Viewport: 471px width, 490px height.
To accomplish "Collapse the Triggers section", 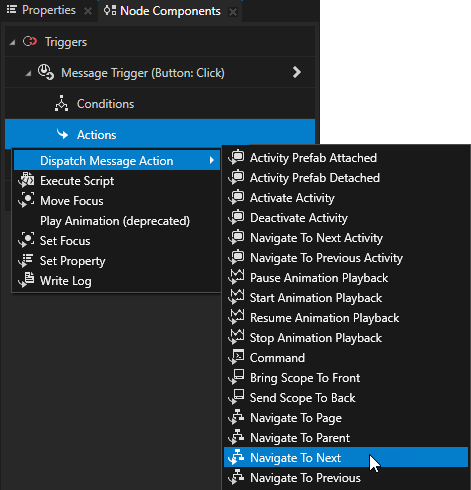I will point(12,42).
